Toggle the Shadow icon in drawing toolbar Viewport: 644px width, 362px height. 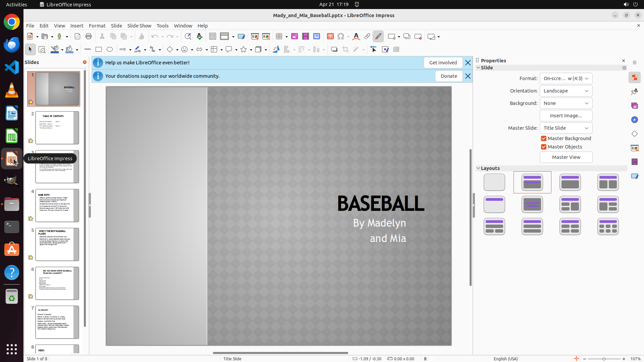[334, 50]
